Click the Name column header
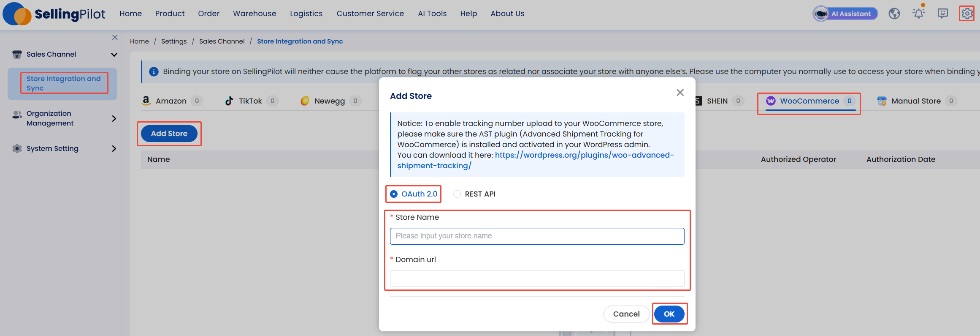Viewport: 980px width, 336px height. [159, 159]
